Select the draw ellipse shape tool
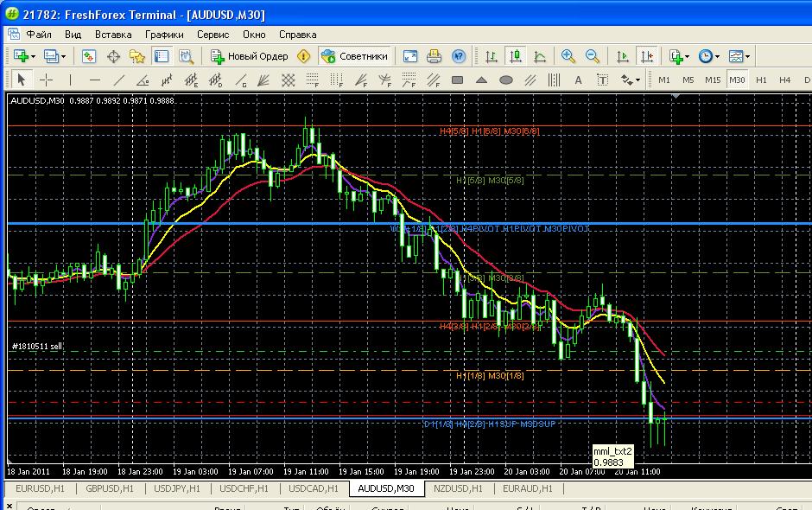This screenshot has height=510, width=812. coord(506,80)
